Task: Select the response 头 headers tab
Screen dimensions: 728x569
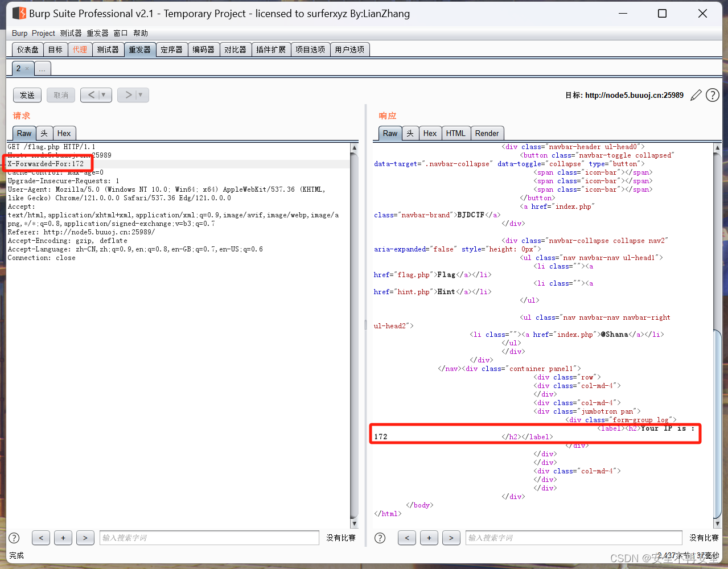Action: tap(410, 133)
